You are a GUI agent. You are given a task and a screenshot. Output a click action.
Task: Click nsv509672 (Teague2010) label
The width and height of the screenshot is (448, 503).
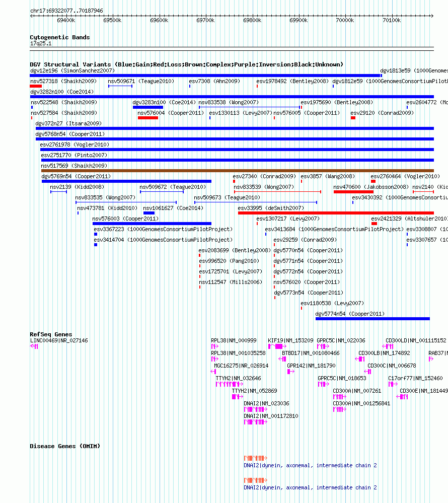173,187
